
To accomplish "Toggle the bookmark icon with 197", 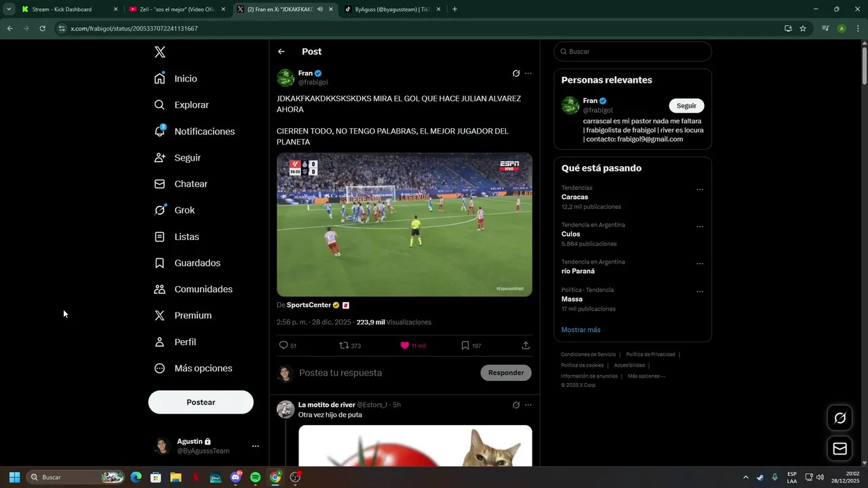I will point(465,346).
